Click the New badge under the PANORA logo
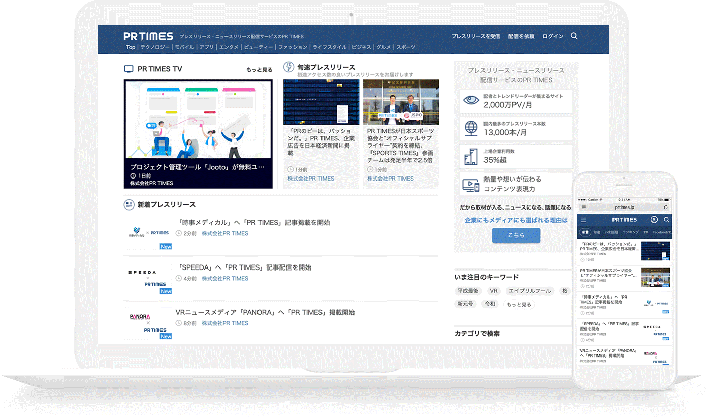The height and width of the screenshot is (417, 710). [166, 336]
